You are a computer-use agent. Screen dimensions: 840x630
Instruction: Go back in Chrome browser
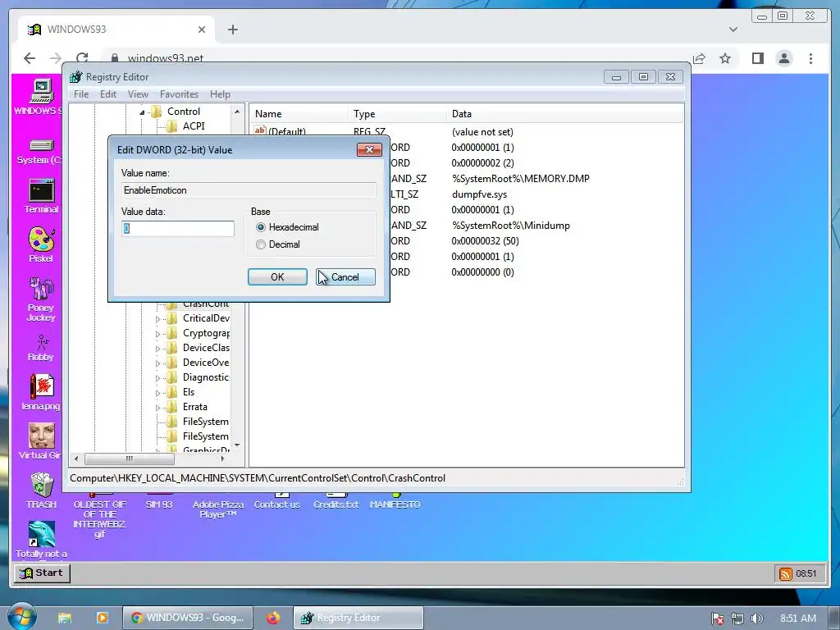(x=30, y=58)
